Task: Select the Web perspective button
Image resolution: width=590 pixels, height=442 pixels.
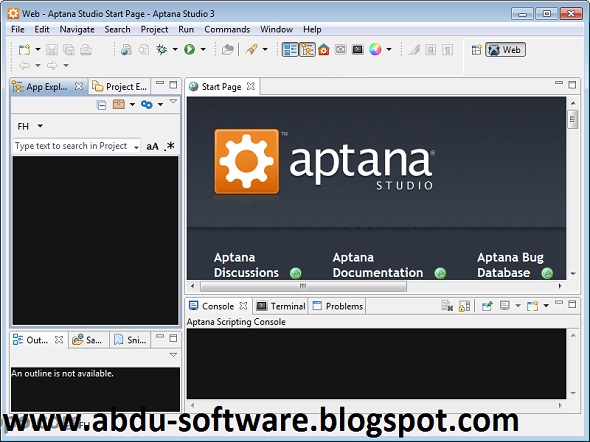Action: (x=505, y=50)
